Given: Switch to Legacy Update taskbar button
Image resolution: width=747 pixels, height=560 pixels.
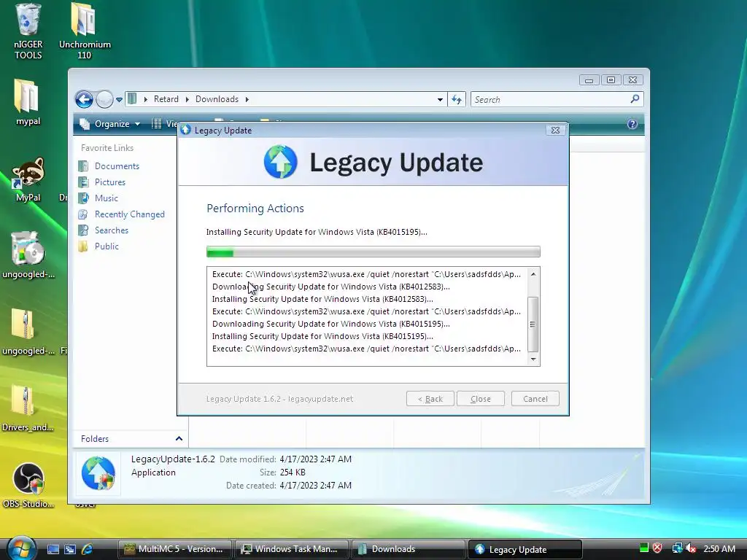Looking at the screenshot, I should tap(525, 549).
